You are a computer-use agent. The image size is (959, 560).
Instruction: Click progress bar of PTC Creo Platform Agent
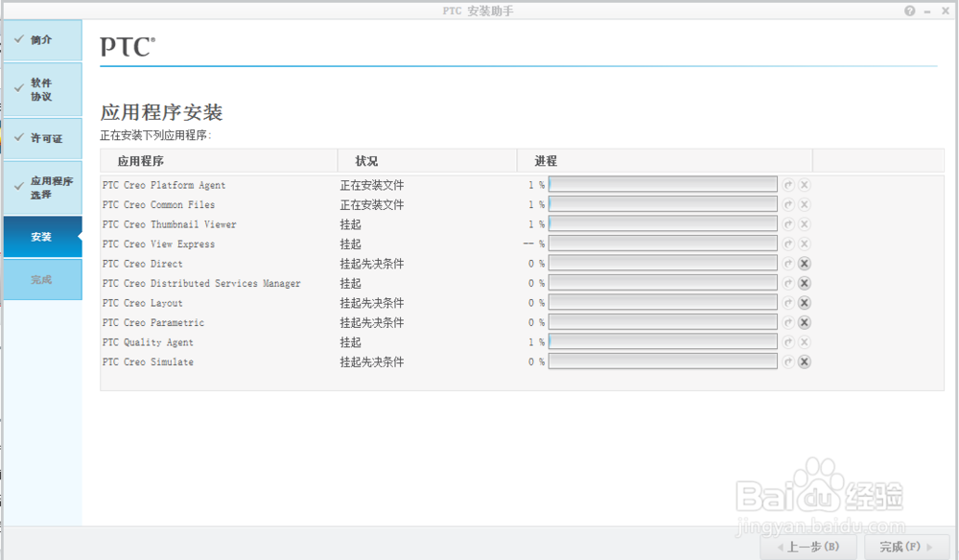(x=663, y=185)
